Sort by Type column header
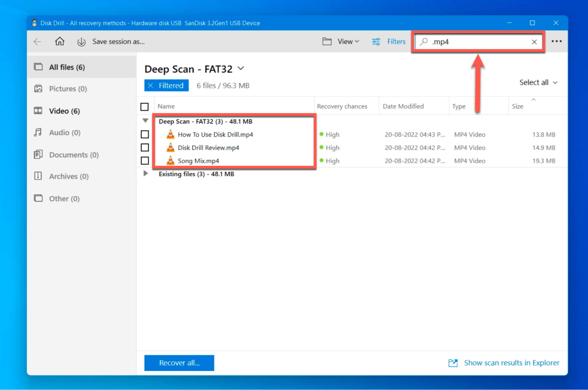588x390 pixels. (459, 106)
